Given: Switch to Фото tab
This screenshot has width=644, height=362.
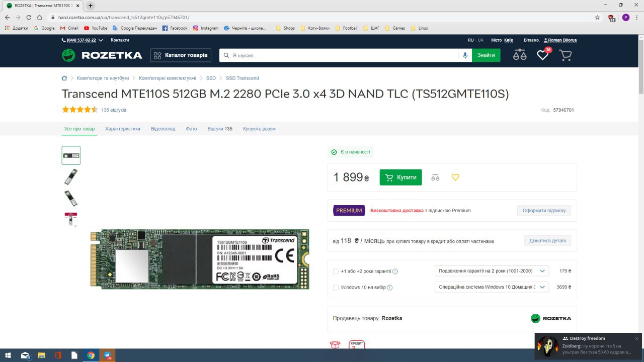Looking at the screenshot, I should (x=191, y=129).
